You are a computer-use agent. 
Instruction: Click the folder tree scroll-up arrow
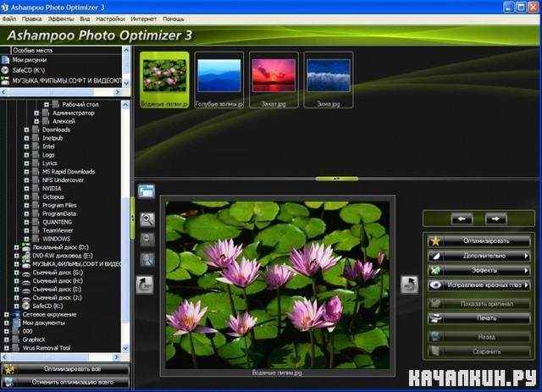(x=125, y=104)
